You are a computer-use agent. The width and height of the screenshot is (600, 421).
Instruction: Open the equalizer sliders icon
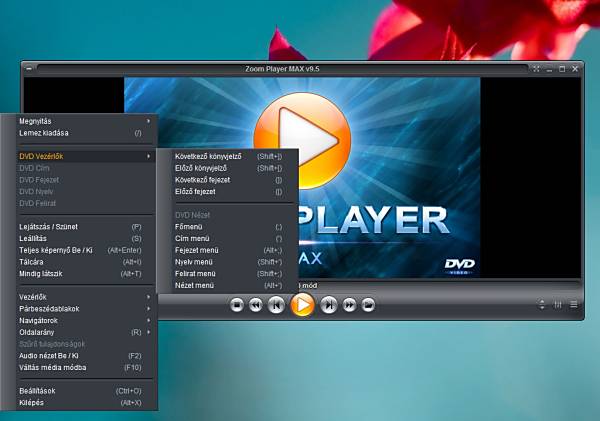coord(558,305)
